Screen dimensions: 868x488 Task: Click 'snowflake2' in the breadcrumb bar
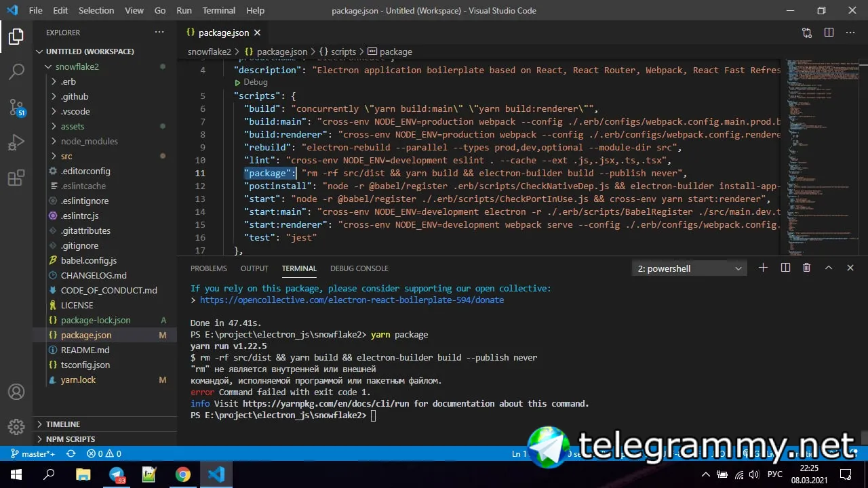(210, 52)
